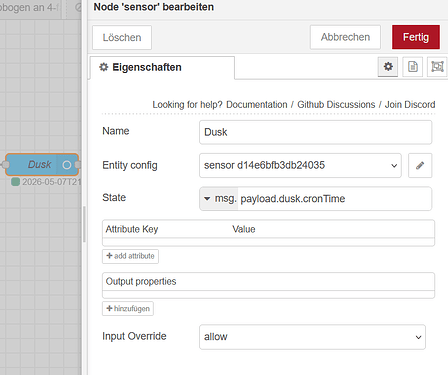The image size is (448, 375).
Task: Confirm with the Fertig button
Action: coord(416,37)
